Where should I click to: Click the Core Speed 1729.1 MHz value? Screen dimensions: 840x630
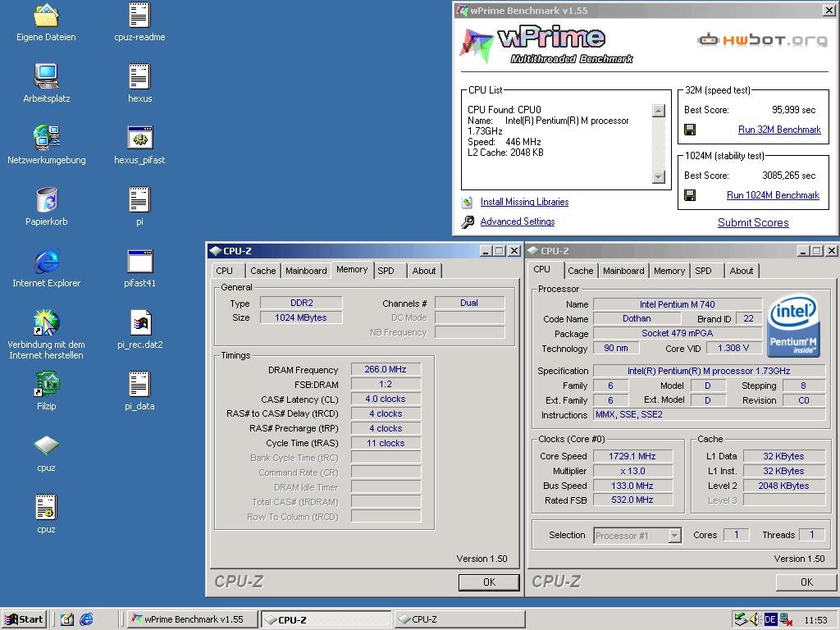click(x=632, y=456)
